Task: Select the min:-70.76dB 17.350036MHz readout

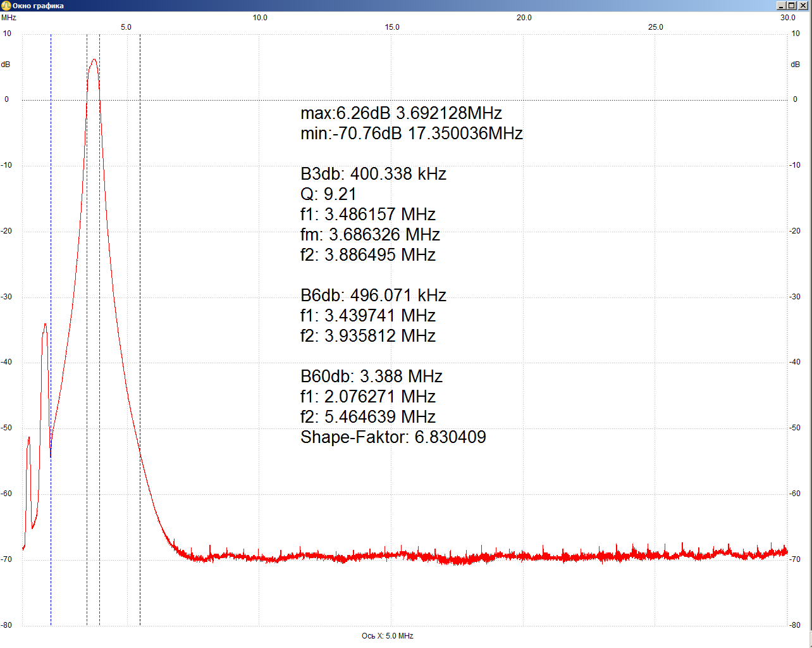Action: click(412, 134)
